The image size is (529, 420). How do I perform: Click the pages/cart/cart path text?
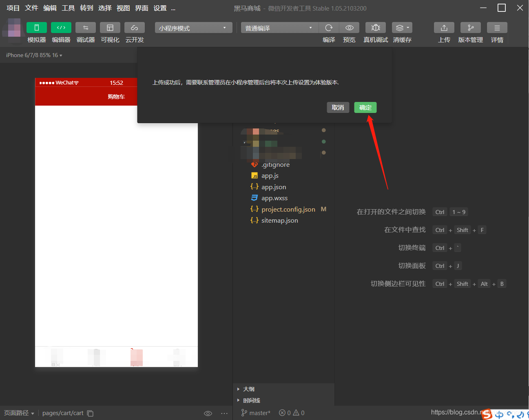(63, 413)
